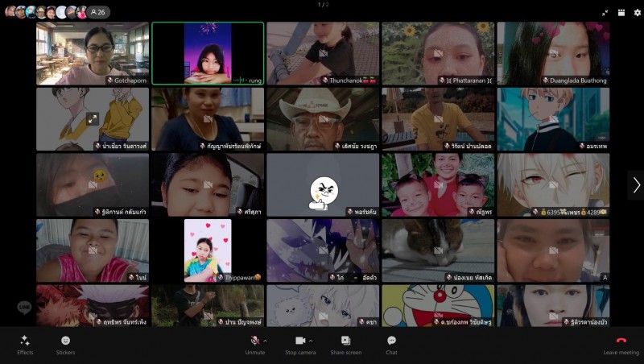Select Gotchaporn's video tile
The image size is (644, 364).
(x=93, y=52)
